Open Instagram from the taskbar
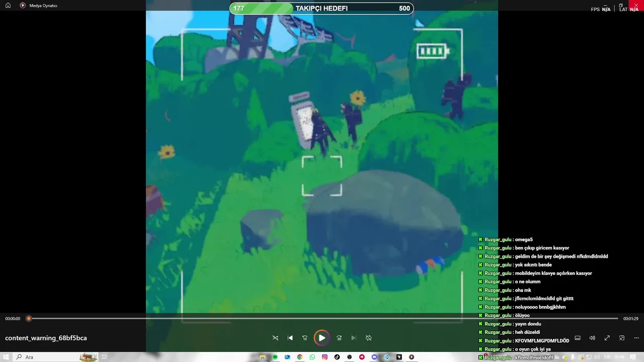Image resolution: width=644 pixels, height=362 pixels. point(325,357)
